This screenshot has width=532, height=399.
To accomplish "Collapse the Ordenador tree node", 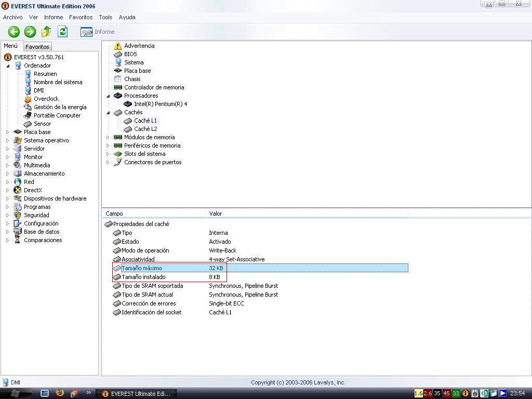I will pos(8,66).
